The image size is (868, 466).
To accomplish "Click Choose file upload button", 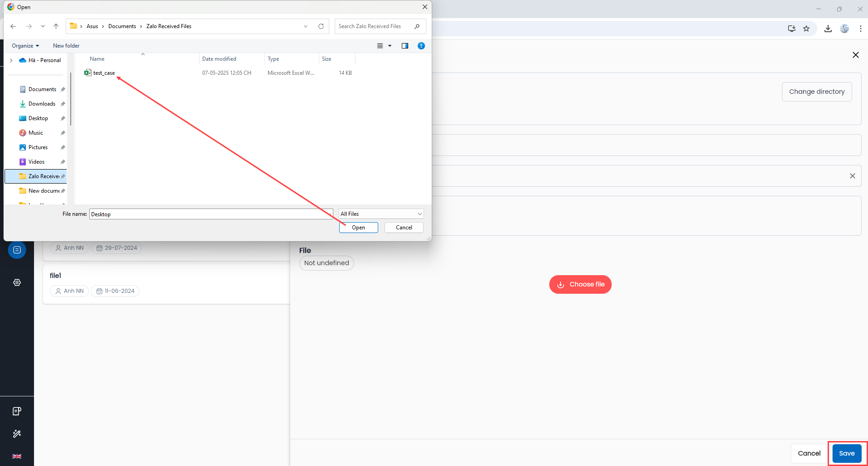I will click(580, 284).
